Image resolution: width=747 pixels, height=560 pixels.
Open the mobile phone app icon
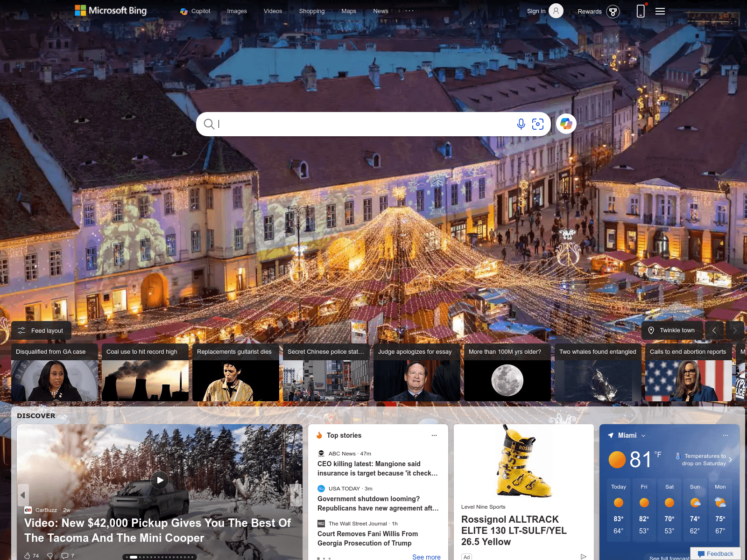click(641, 11)
